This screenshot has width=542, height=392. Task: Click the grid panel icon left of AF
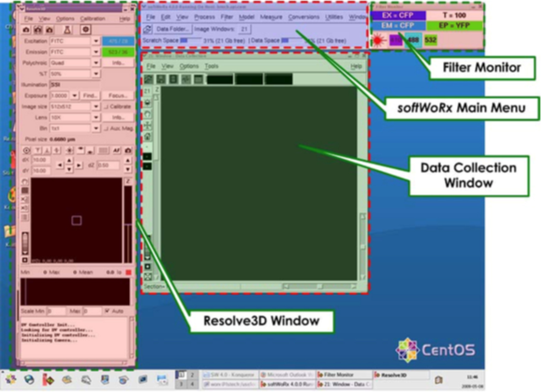click(x=103, y=150)
